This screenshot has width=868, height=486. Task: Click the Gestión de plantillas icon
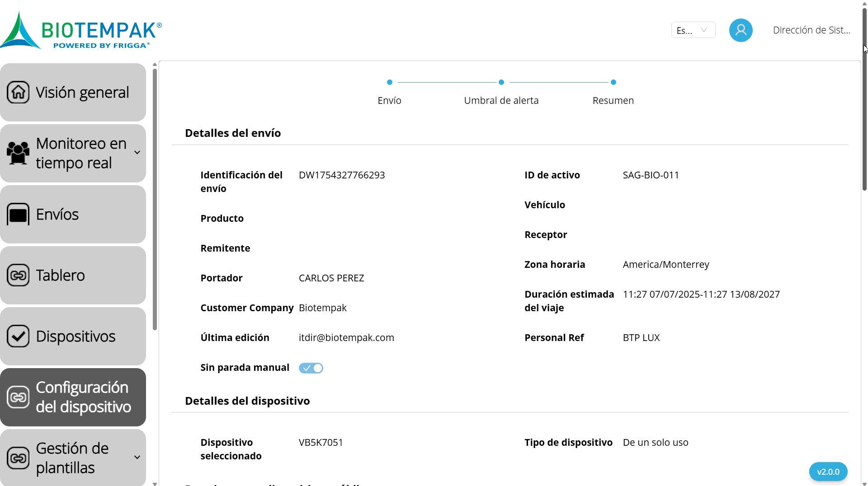point(18,458)
